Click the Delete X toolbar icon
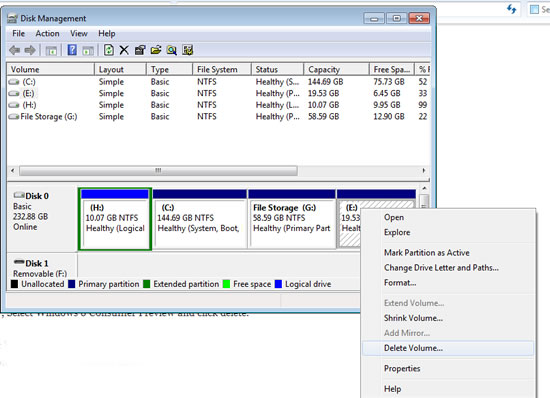 pos(124,50)
